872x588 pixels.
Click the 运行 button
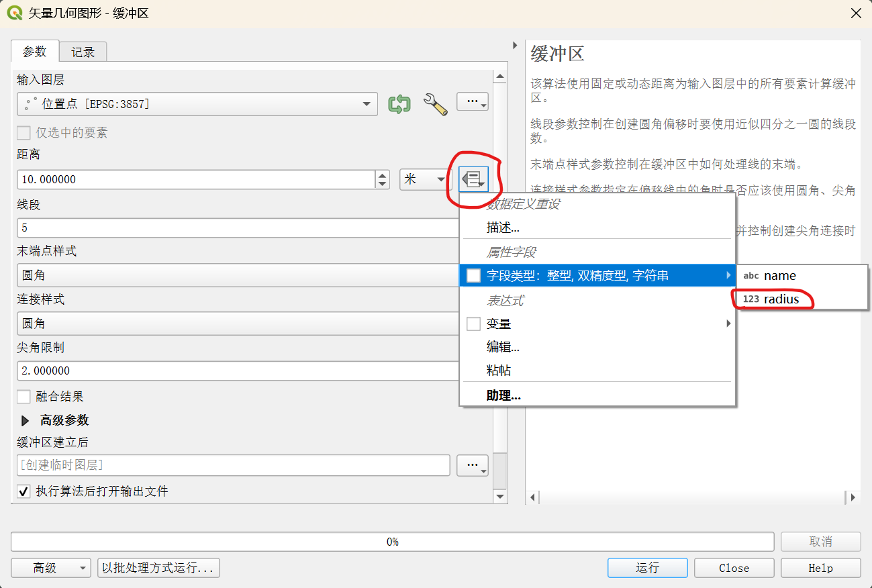point(648,568)
